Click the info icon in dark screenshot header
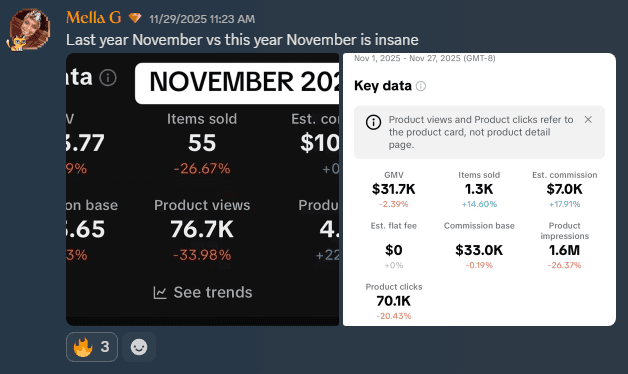Screen dimensions: 628x374 (108, 78)
